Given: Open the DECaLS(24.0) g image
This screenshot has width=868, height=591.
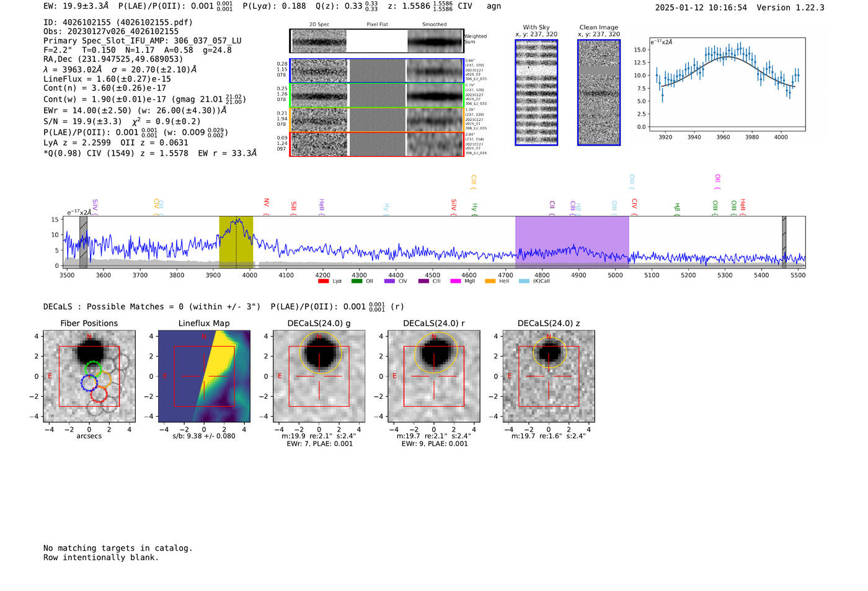Looking at the screenshot, I should [x=319, y=376].
